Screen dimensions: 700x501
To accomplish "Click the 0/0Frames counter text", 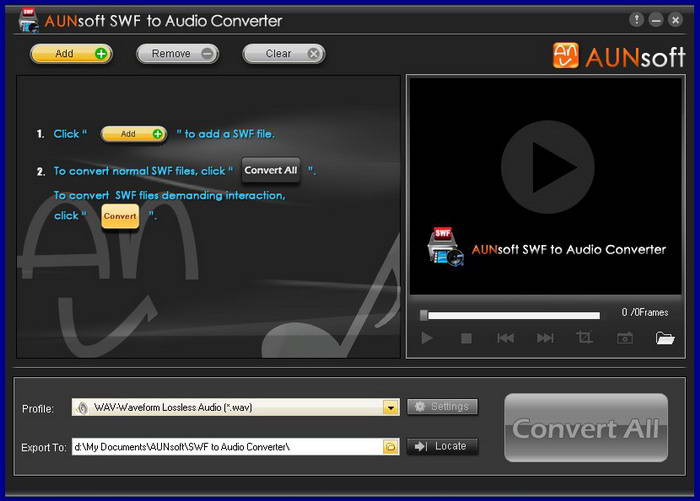I will [x=645, y=313].
